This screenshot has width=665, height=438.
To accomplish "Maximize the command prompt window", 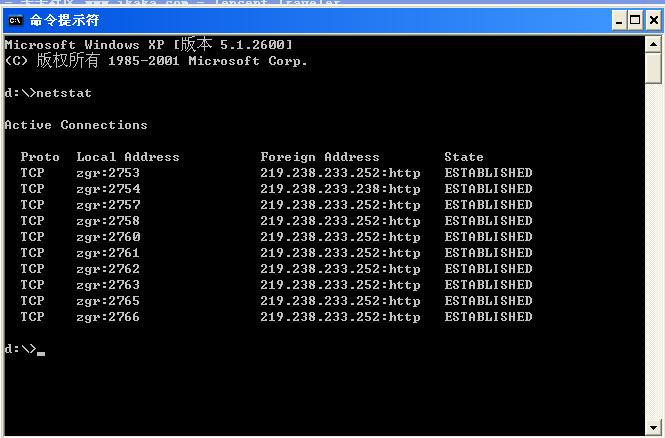I will coord(635,20).
